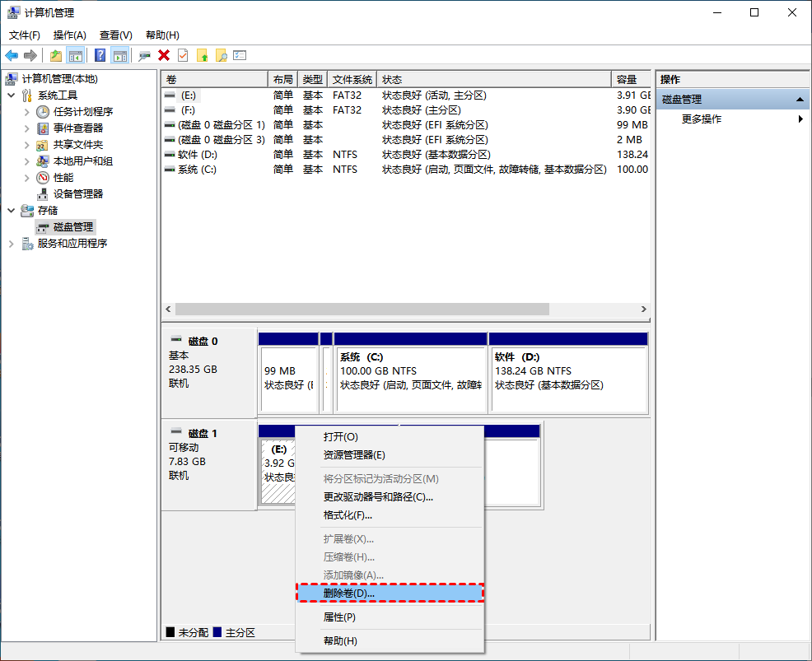Click the Back arrow toolbar icon
Viewport: 812px width, 661px height.
click(x=12, y=55)
